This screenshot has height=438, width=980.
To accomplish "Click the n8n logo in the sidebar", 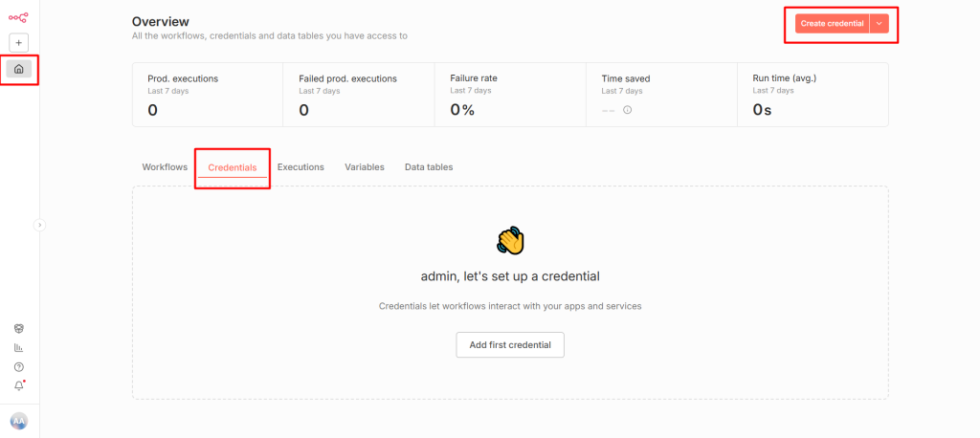I will (x=18, y=16).
